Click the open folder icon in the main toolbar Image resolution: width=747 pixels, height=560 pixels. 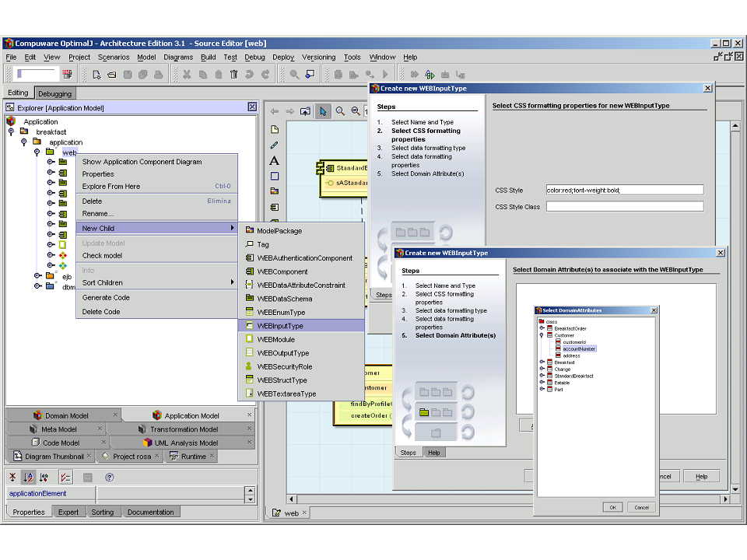tap(112, 75)
